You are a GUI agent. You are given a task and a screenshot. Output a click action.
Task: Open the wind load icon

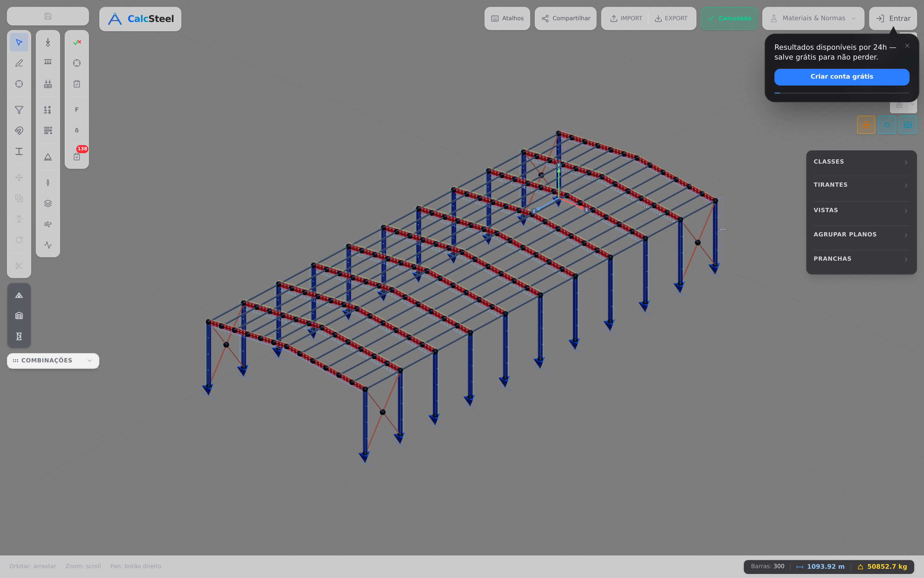(48, 224)
